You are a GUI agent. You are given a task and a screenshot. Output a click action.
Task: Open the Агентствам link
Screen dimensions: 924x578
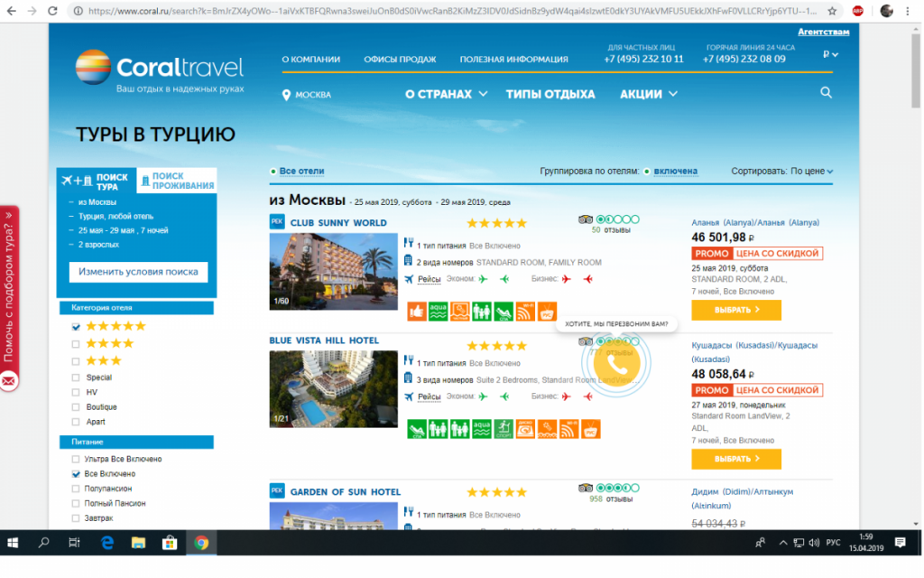pyautogui.click(x=823, y=32)
